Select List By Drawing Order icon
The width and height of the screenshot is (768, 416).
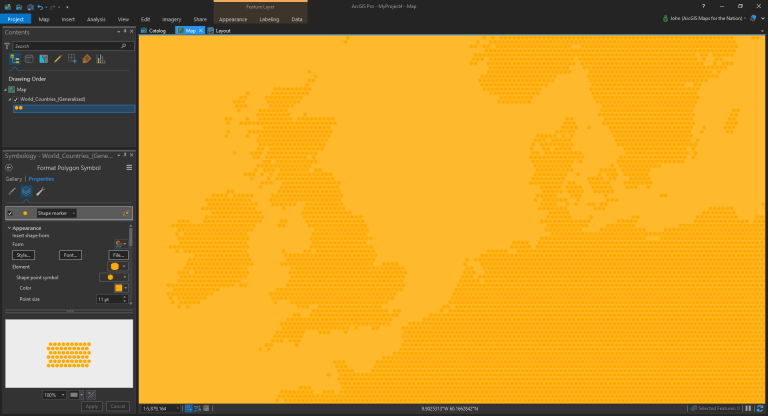[x=15, y=59]
